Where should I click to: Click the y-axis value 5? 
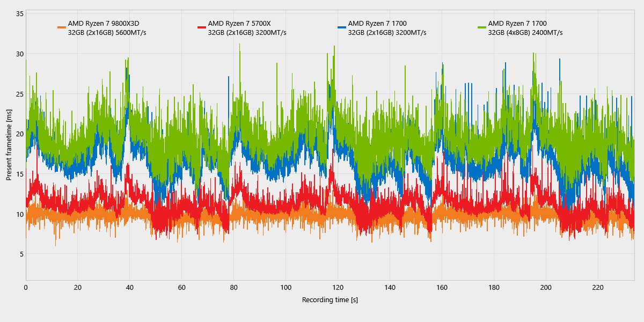(21, 254)
